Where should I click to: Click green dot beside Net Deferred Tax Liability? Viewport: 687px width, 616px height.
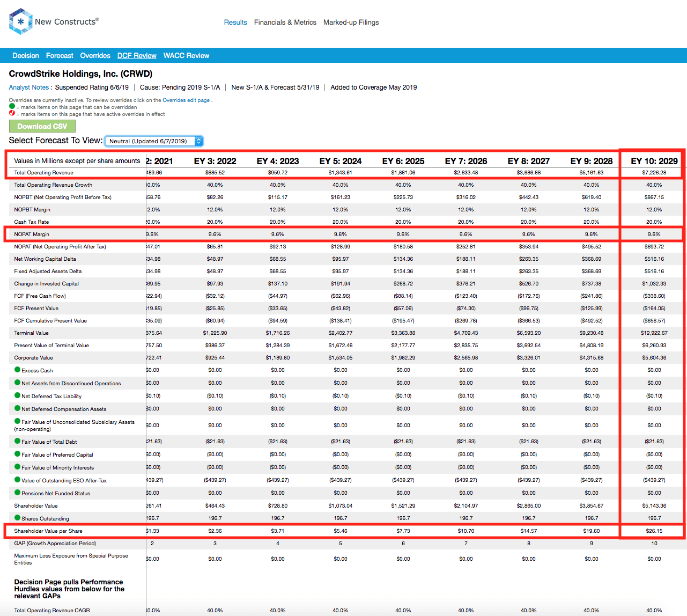[18, 395]
